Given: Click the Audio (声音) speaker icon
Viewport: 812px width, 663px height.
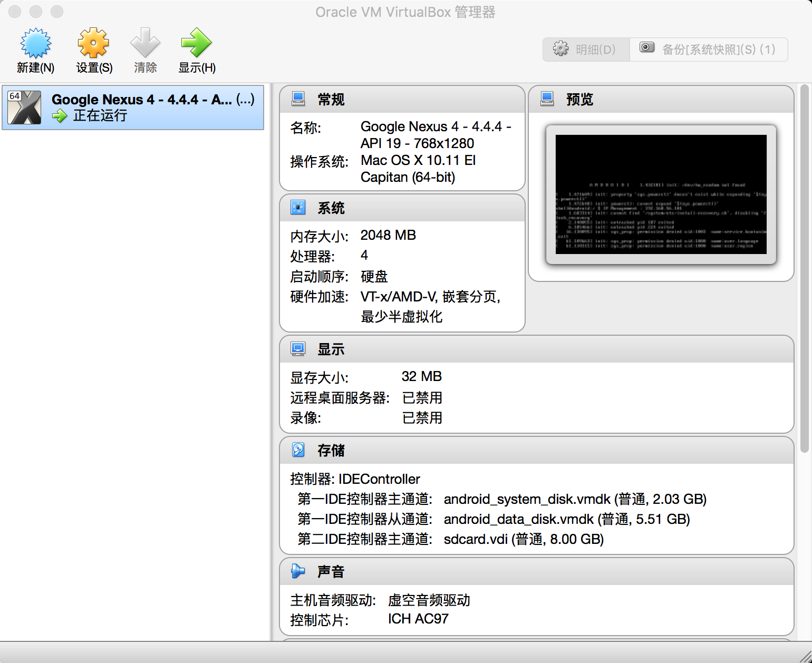Looking at the screenshot, I should [x=298, y=571].
